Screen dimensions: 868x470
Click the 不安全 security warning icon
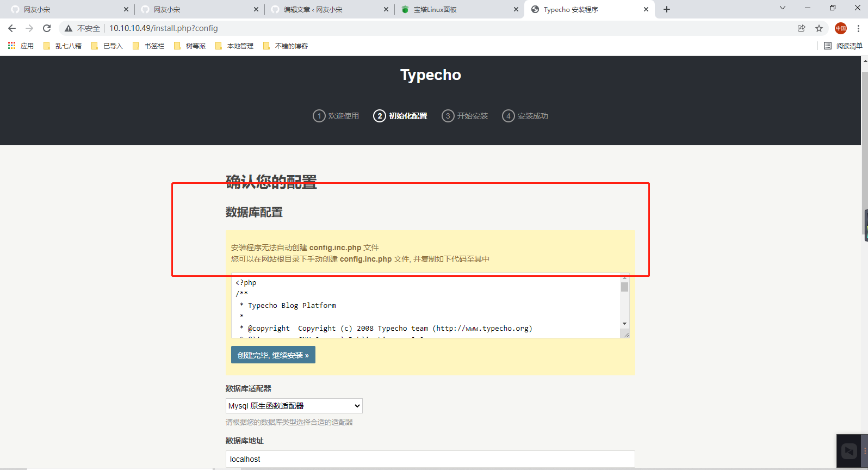click(x=69, y=28)
